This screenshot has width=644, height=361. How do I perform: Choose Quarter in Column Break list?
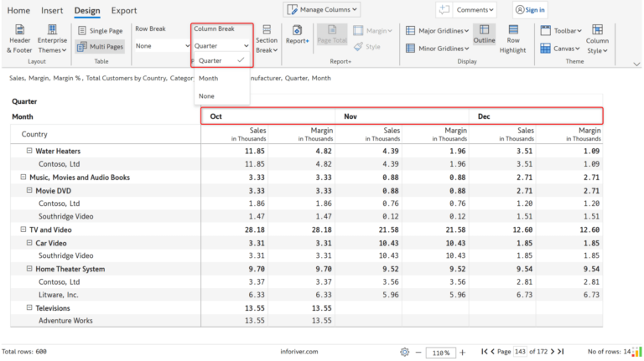point(221,60)
